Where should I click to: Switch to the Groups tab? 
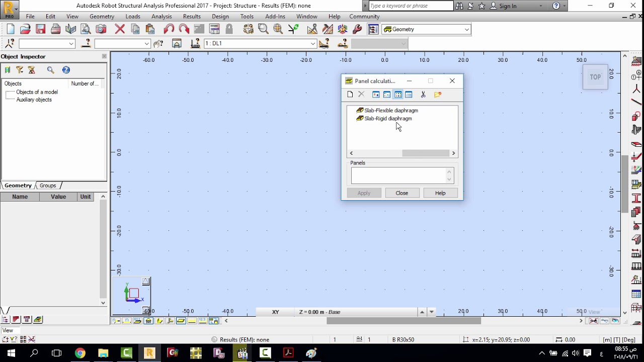(48, 186)
